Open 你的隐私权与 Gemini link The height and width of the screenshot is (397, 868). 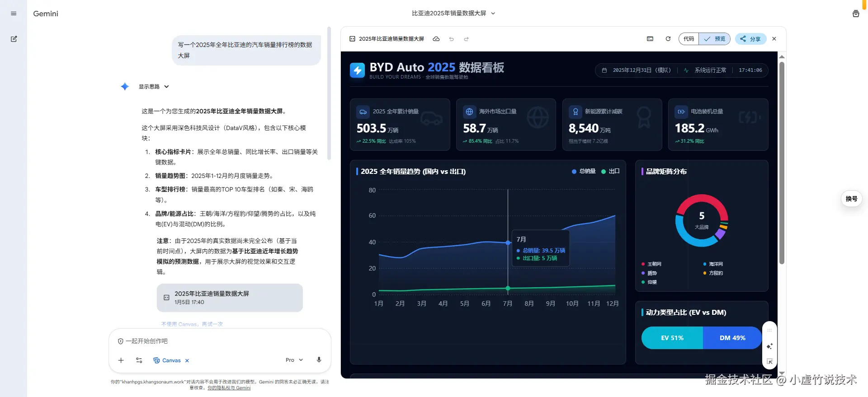[x=229, y=388]
